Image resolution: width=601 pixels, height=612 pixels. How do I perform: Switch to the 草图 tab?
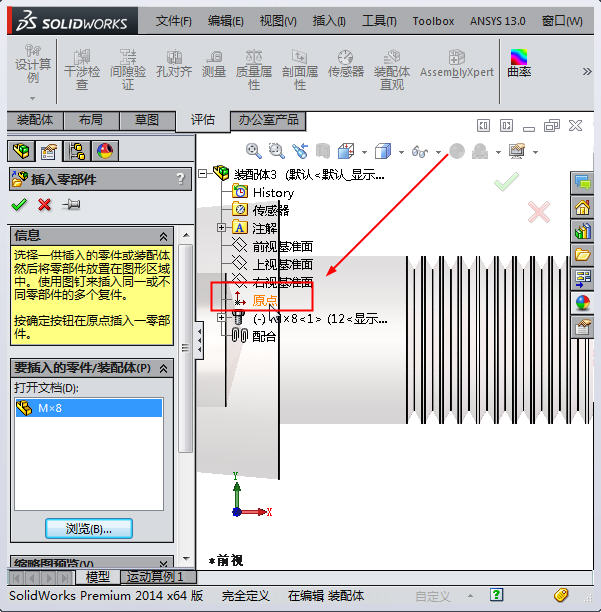click(x=147, y=120)
